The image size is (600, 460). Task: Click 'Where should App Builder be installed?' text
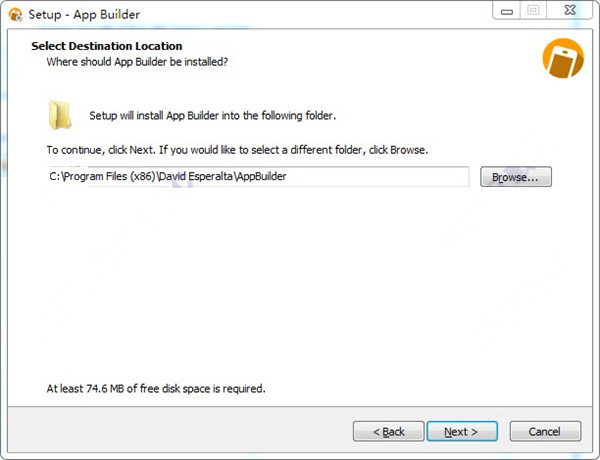coord(137,62)
